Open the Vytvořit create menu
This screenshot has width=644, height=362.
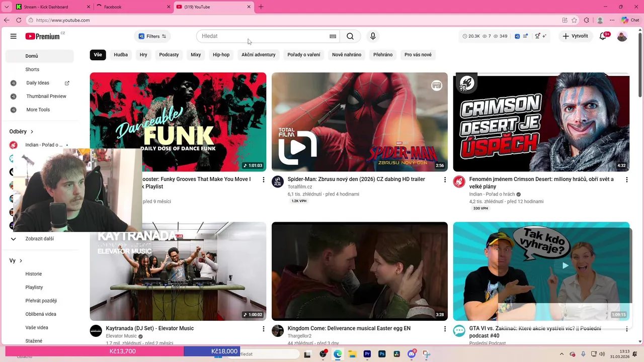(575, 36)
